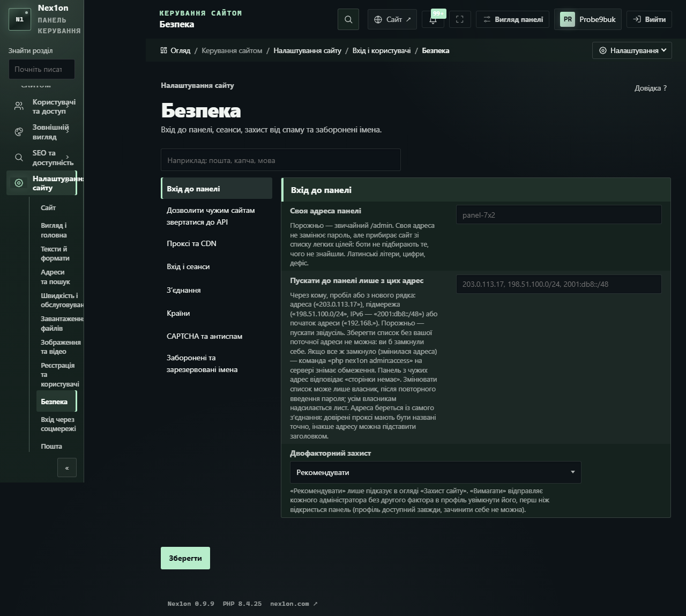Follow the nex1on.com footer link
The image size is (686, 616).
pos(294,604)
